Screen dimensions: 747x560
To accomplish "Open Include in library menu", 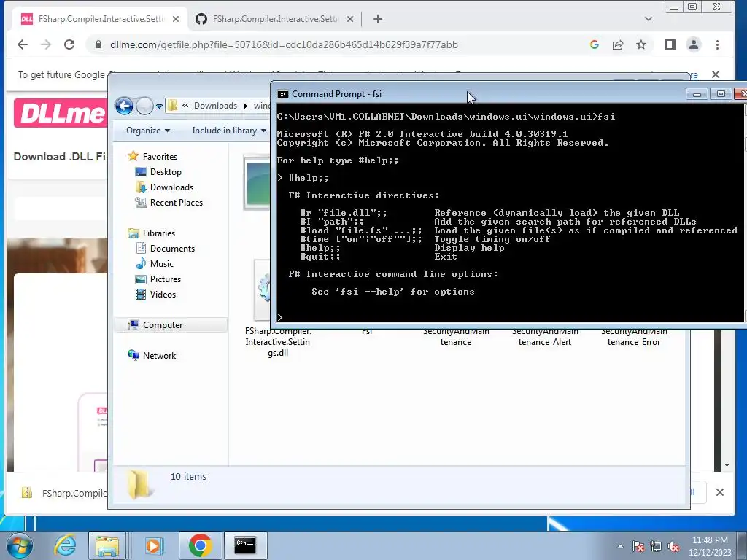I will tap(228, 131).
